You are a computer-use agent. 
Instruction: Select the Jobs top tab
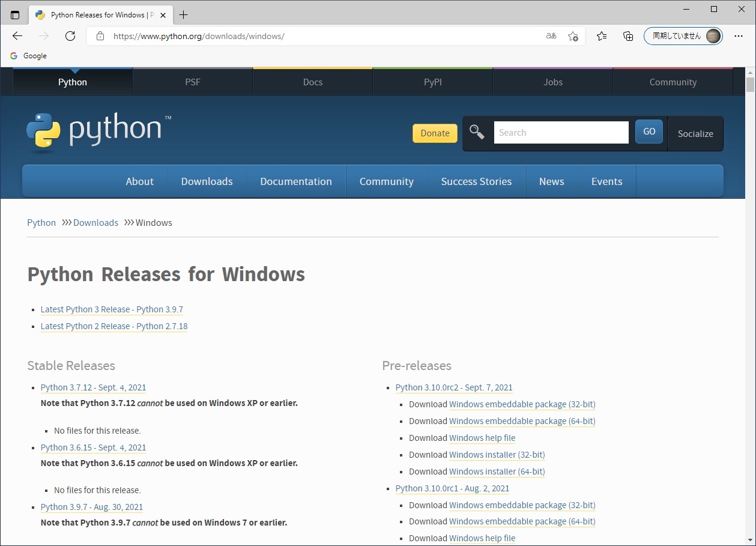[x=553, y=82]
